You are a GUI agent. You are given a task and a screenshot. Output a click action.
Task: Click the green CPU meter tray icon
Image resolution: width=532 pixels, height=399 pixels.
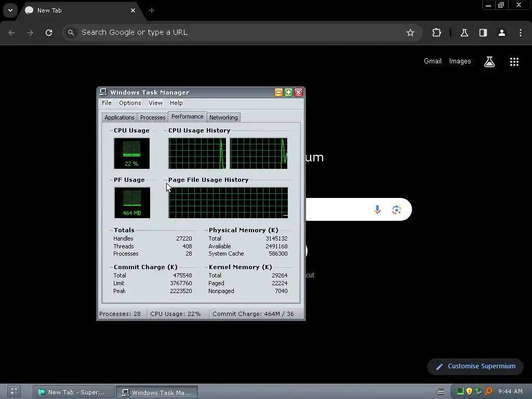460,391
